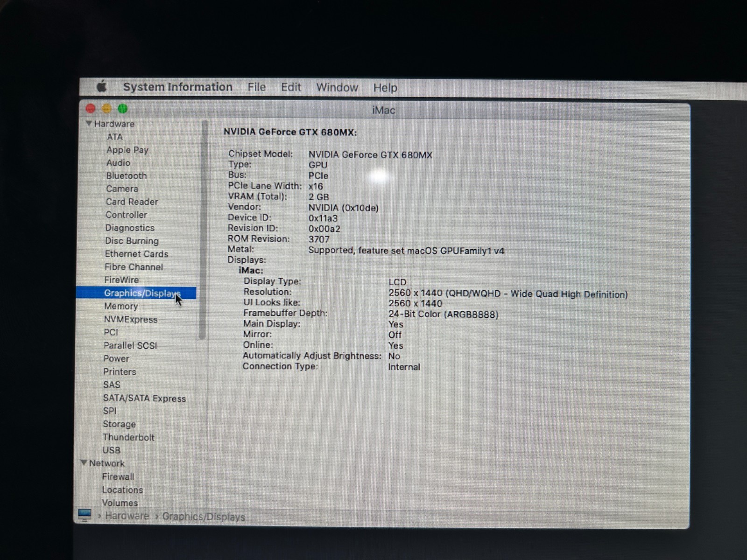Screen dimensions: 747x560
Task: Click the 24-Bit Color framebuffer depth value
Action: [443, 315]
